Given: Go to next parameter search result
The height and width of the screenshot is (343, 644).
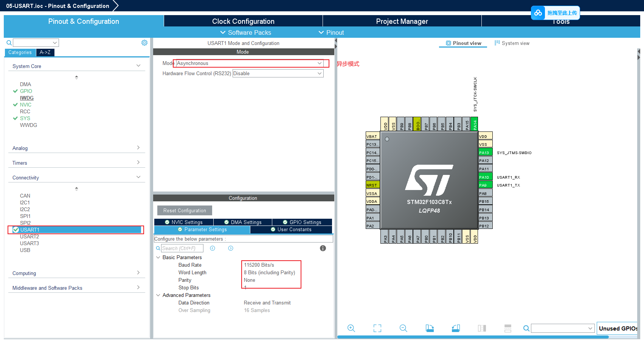Looking at the screenshot, I should 231,248.
